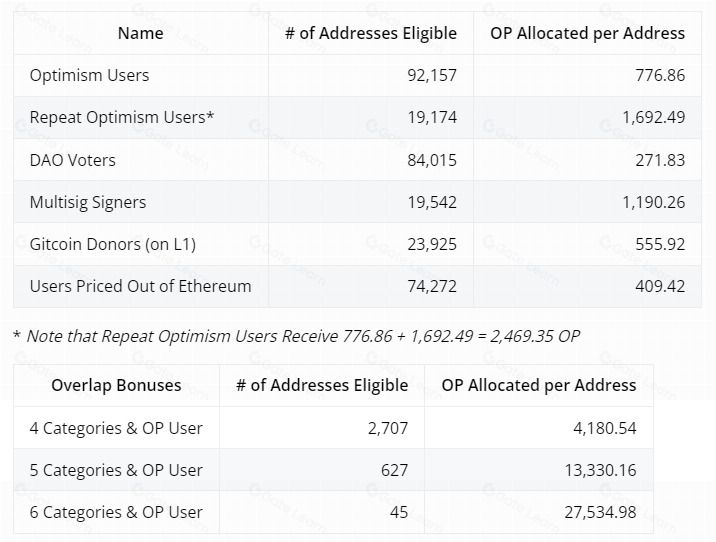Viewport: 716px width, 542px height.
Task: Select the Optimism Users row label
Action: (89, 76)
